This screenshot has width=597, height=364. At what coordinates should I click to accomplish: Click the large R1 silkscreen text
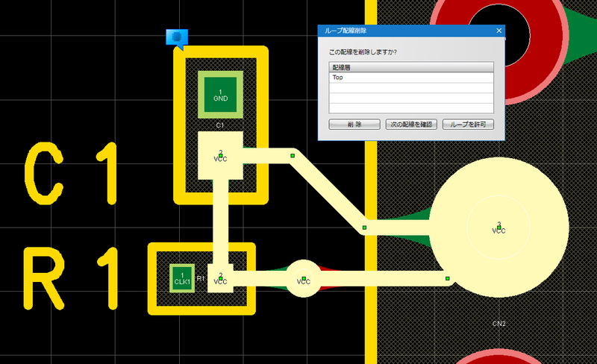(72, 280)
